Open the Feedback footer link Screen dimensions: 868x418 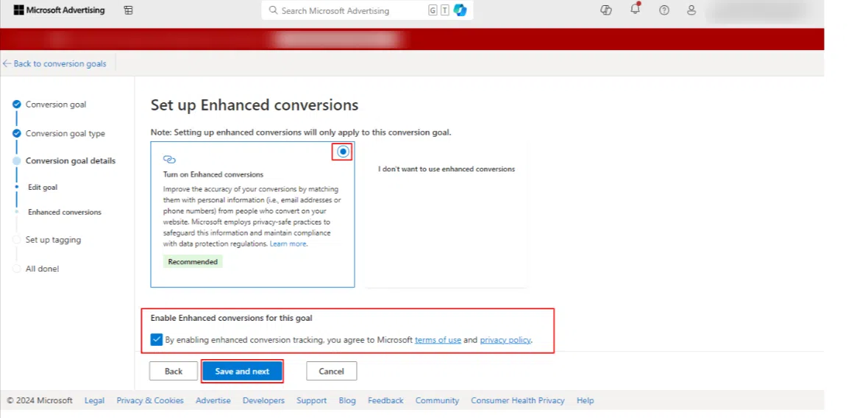pyautogui.click(x=386, y=400)
